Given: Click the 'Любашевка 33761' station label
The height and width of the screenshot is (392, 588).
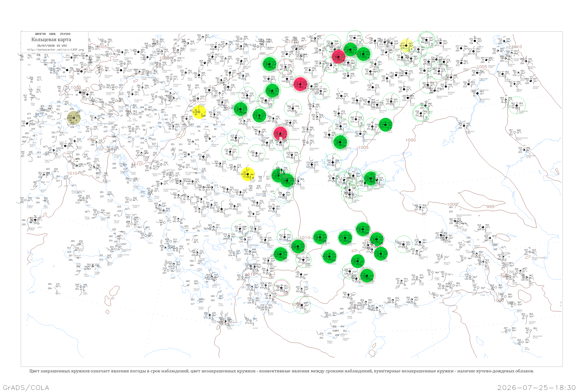Looking at the screenshot, I should coord(314,149).
